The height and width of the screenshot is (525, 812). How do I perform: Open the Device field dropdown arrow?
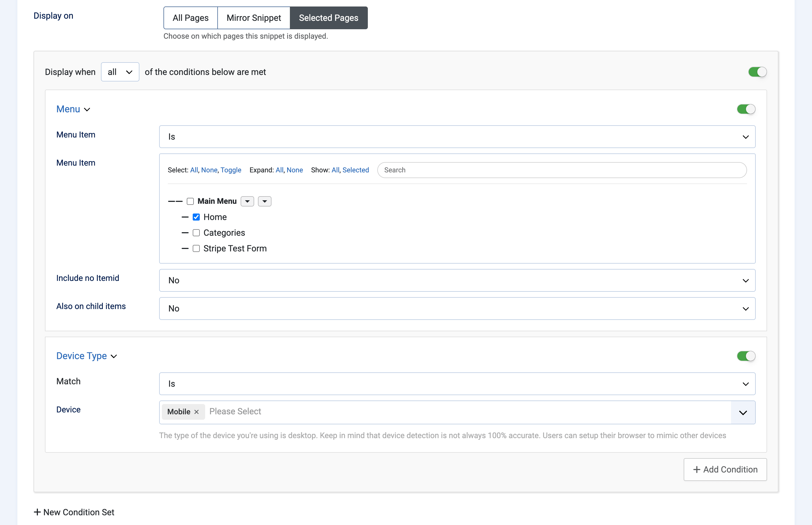(743, 412)
